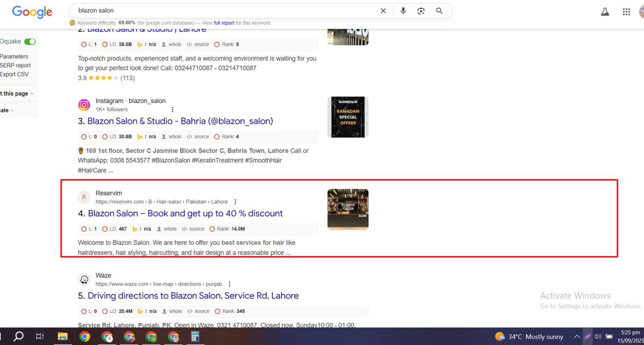
Task: Open Blazon Salon 40% discount result
Action: coord(185,213)
